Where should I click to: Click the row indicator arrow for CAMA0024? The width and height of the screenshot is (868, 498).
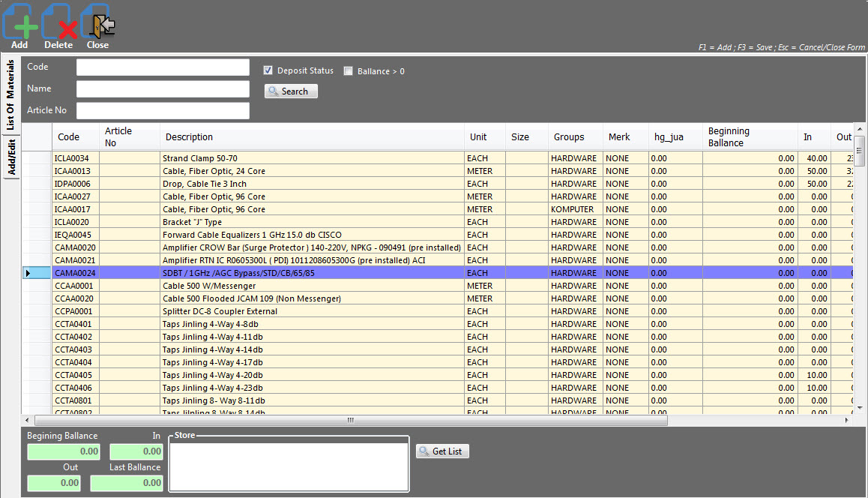[x=28, y=273]
